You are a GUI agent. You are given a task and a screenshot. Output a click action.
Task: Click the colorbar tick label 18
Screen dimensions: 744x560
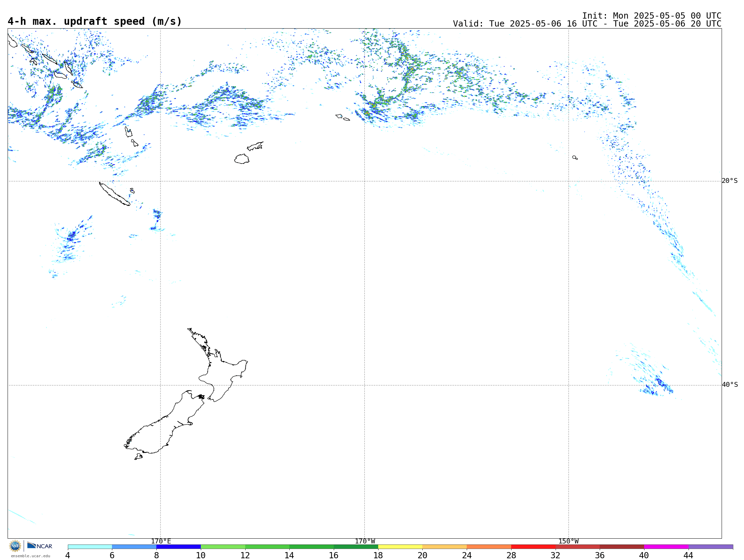(378, 556)
